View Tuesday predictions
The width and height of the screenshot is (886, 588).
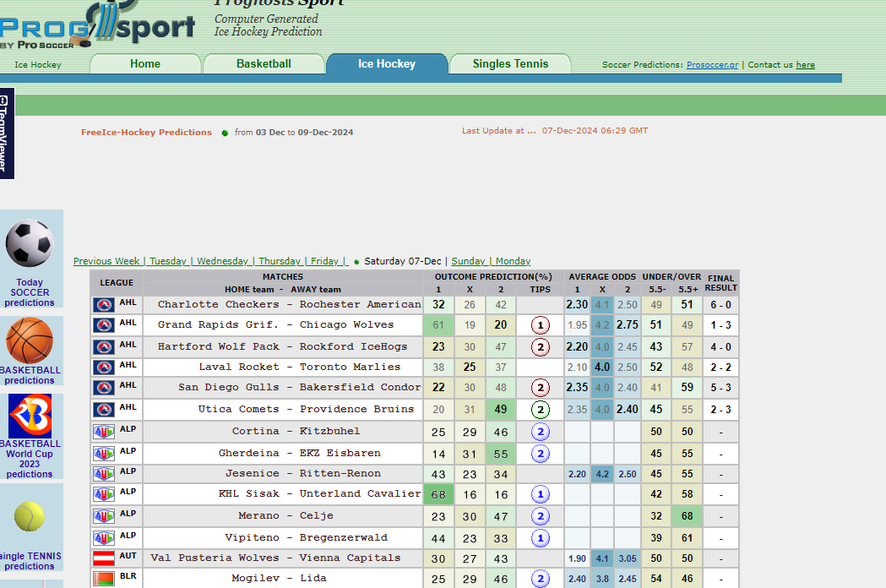pyautogui.click(x=168, y=261)
